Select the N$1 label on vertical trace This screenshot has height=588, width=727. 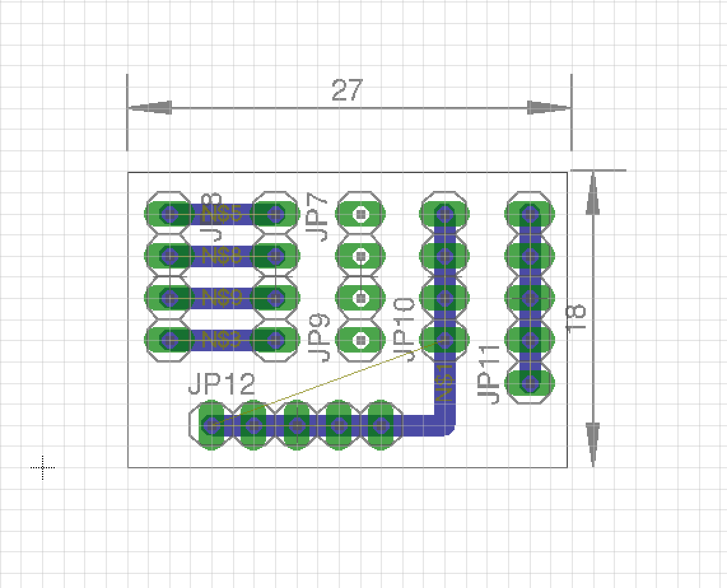pyautogui.click(x=444, y=382)
